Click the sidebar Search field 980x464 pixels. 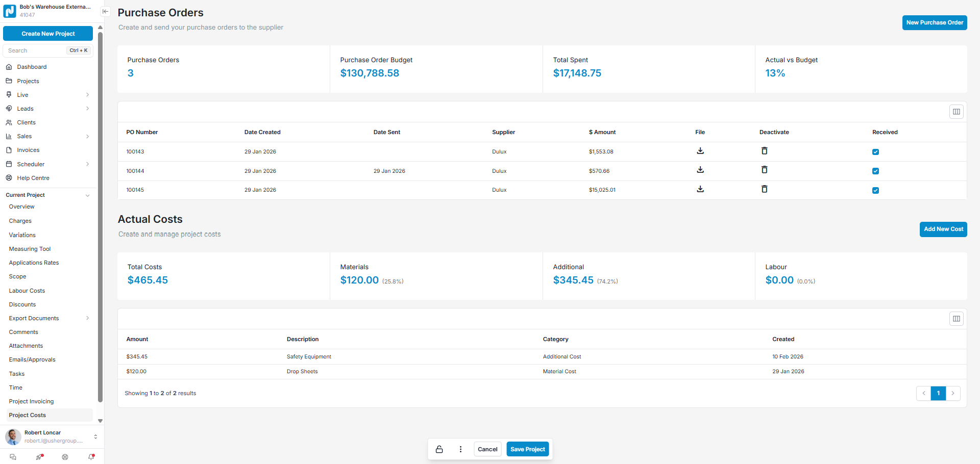point(36,50)
